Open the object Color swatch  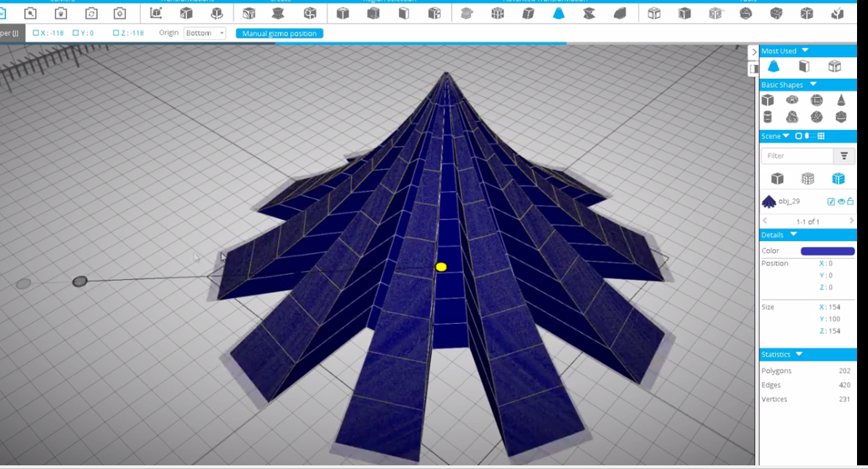pyautogui.click(x=828, y=251)
